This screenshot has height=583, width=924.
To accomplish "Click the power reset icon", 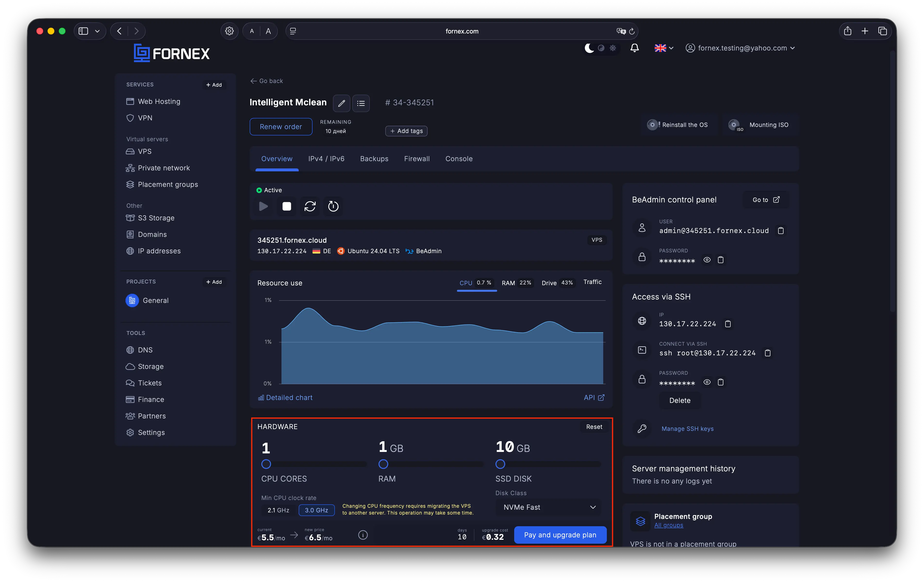I will pyautogui.click(x=333, y=206).
